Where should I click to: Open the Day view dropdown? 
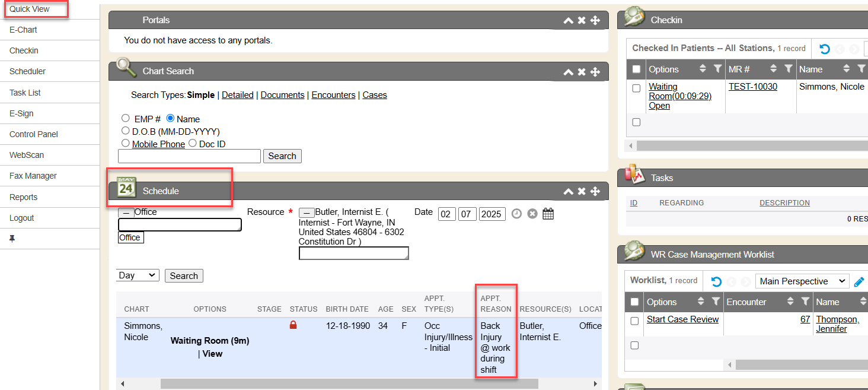[x=138, y=275]
